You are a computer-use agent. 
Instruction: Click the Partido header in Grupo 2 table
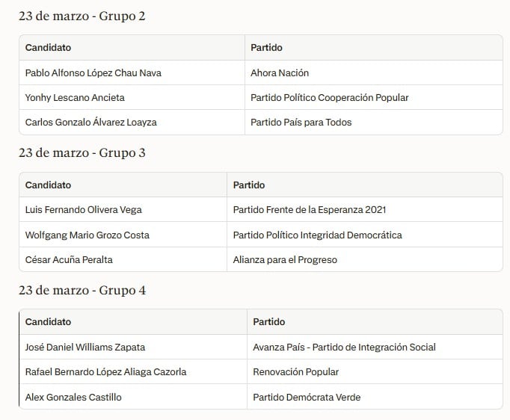374,48
